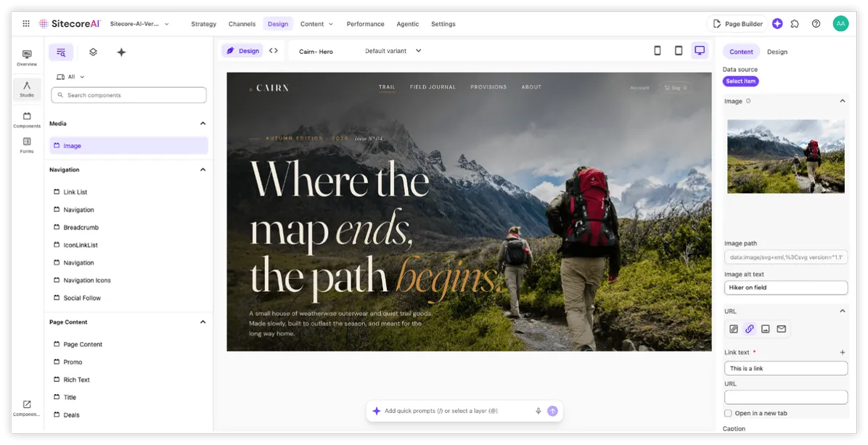Screen dimensions: 868x445
Task: Select the Studio sidebar icon
Action: tap(27, 89)
